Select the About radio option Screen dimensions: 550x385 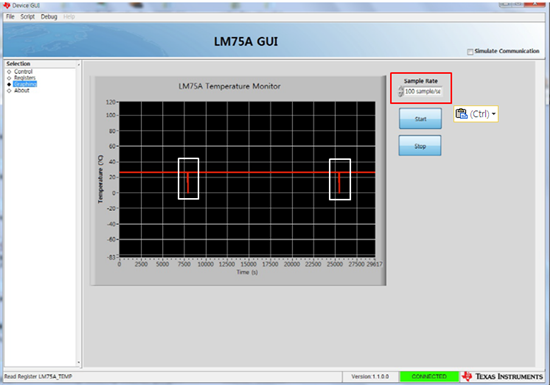coord(9,90)
